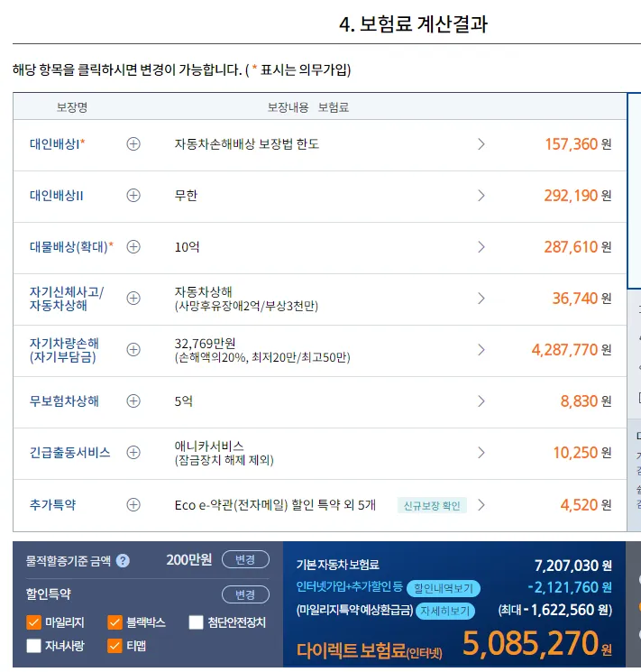Open the 자동차상해 row chevron arrow

(481, 299)
